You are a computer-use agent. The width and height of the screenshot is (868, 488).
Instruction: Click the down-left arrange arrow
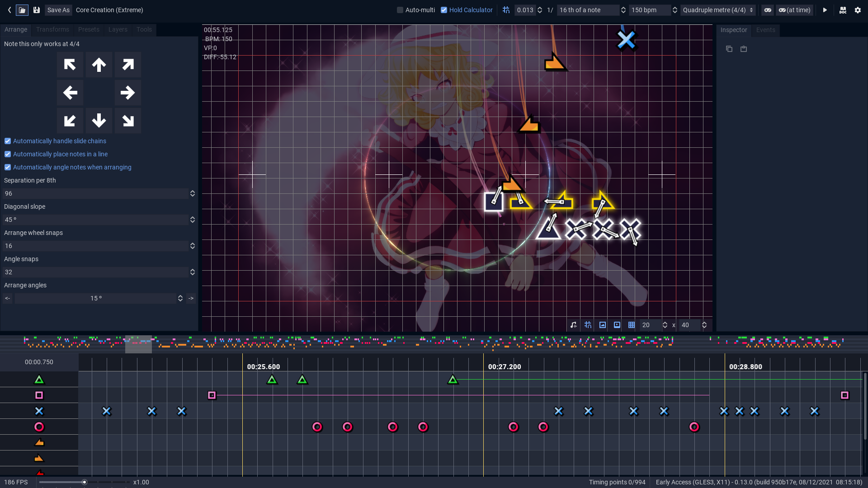point(70,121)
